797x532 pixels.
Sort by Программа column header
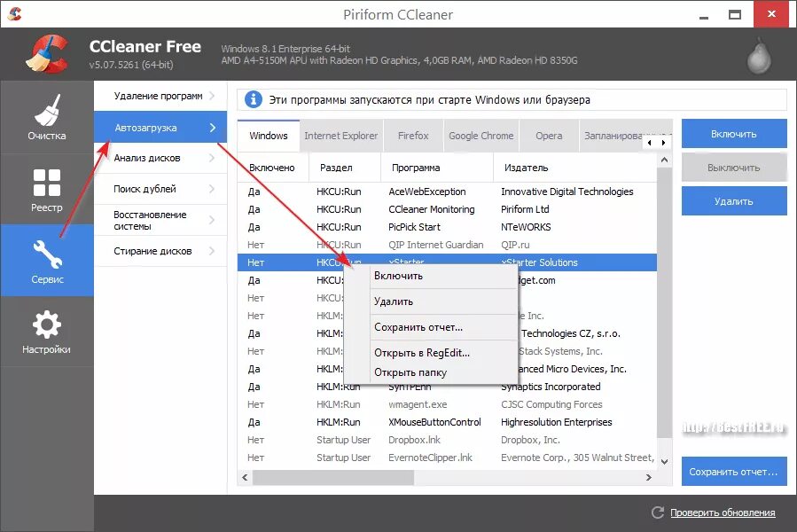coord(437,168)
